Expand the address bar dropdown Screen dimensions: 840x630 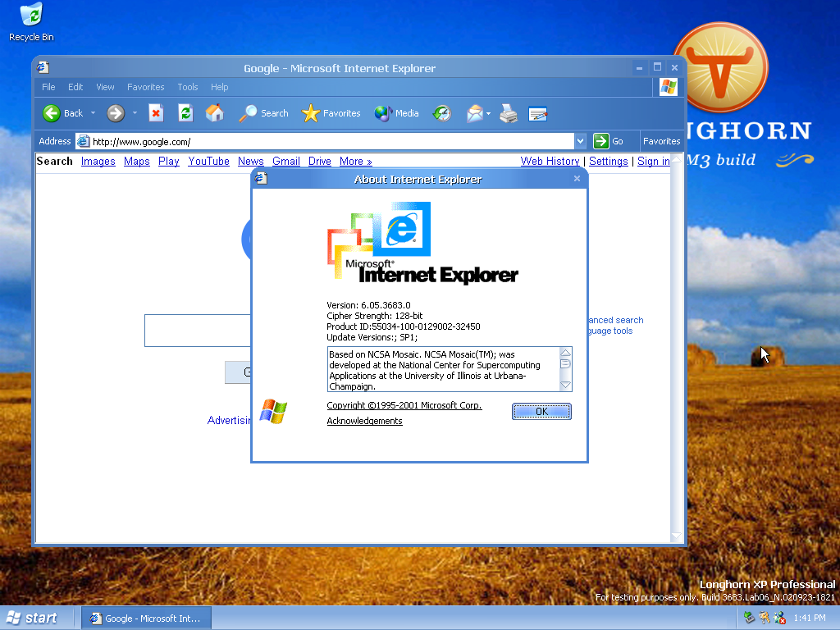point(580,141)
